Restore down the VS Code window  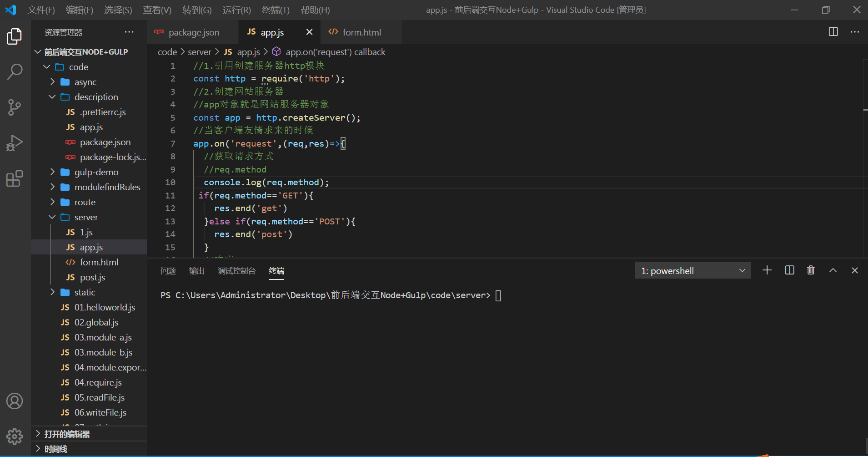click(826, 10)
